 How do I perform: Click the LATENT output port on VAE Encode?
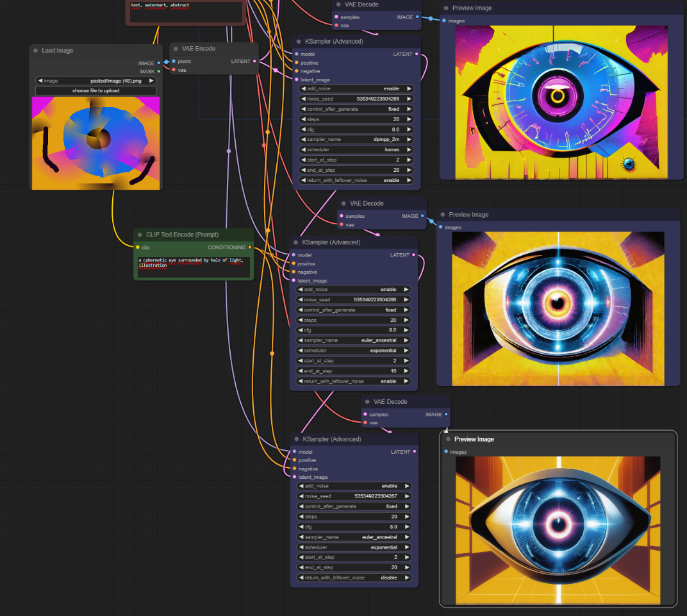254,61
